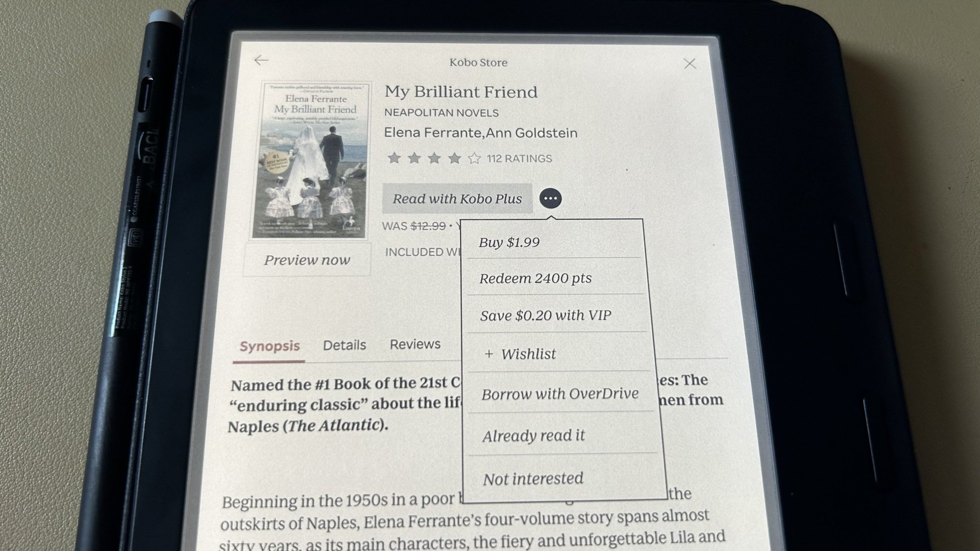Screen dimensions: 980x551
Task: Select Redeem 2400 pts menu option
Action: tap(535, 278)
